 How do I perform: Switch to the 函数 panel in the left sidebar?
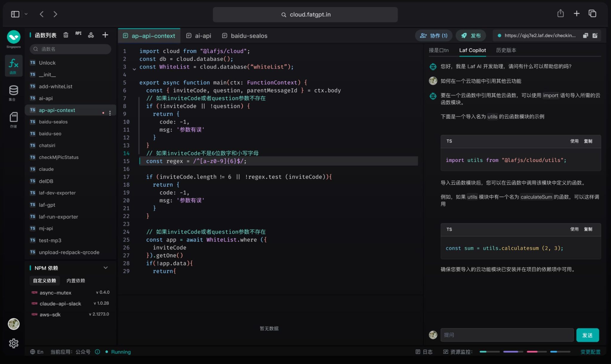[x=13, y=65]
